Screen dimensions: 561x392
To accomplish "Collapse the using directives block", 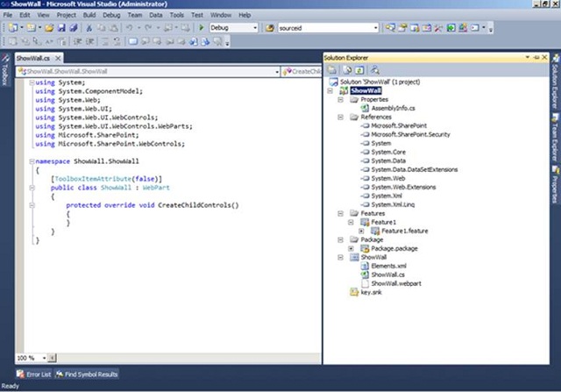I will (x=32, y=82).
